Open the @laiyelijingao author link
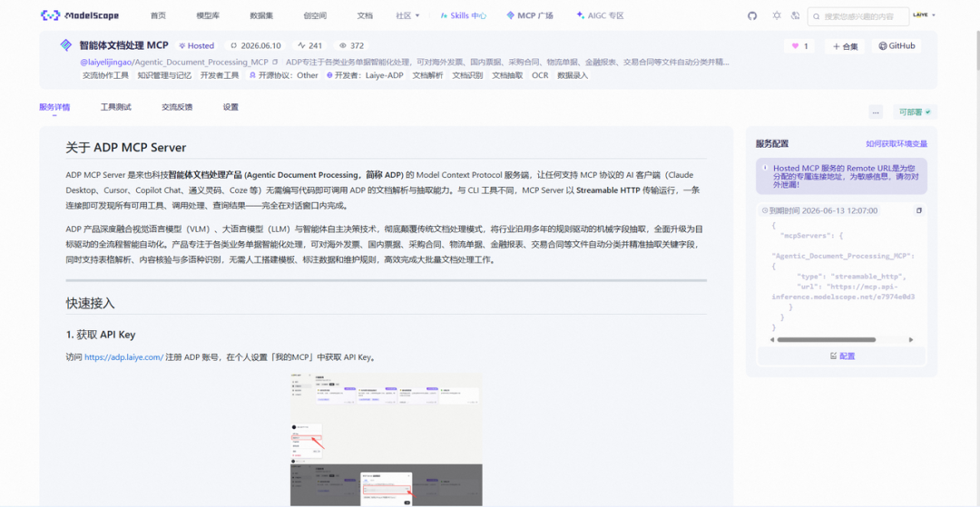Screen dimensions: 980x507 tap(107, 63)
